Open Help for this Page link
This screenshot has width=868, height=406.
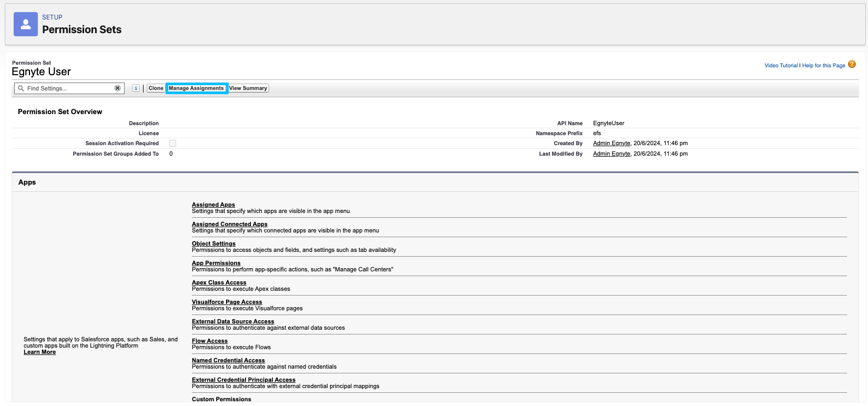click(x=823, y=66)
